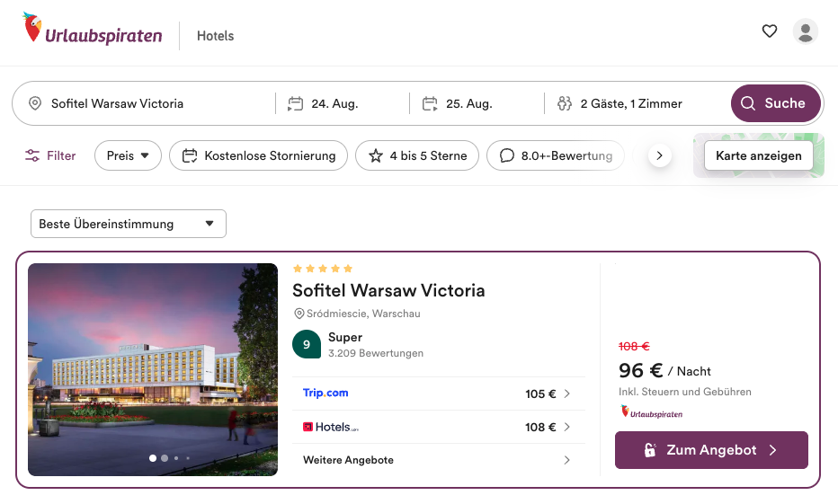Click the guests people icon
838x504 pixels.
[x=565, y=103]
